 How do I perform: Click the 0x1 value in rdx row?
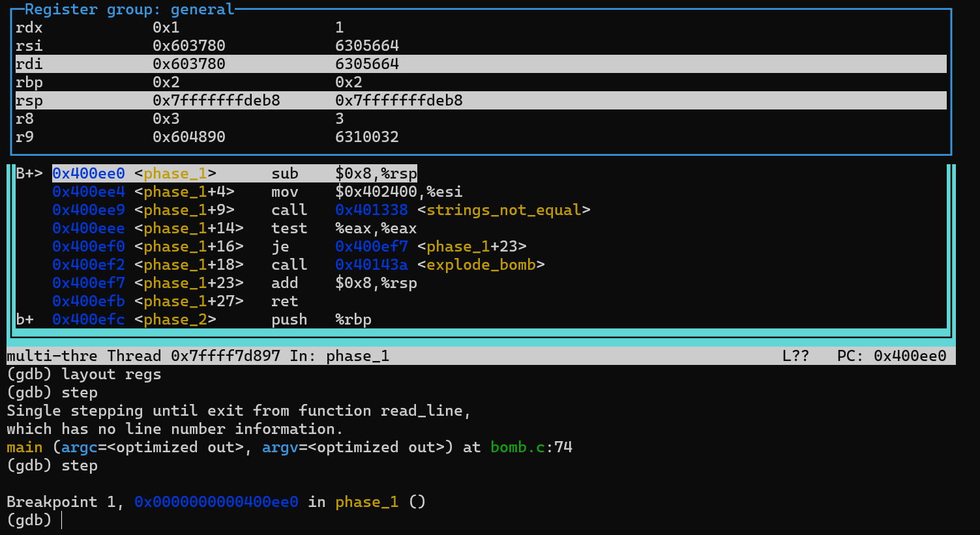click(x=166, y=27)
